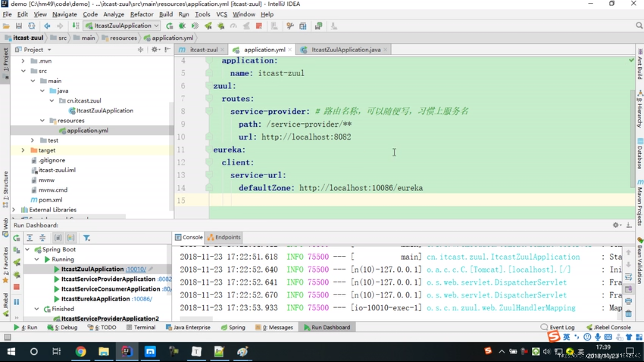Image resolution: width=644 pixels, height=362 pixels.
Task: Open the VCS menu
Action: [221, 14]
